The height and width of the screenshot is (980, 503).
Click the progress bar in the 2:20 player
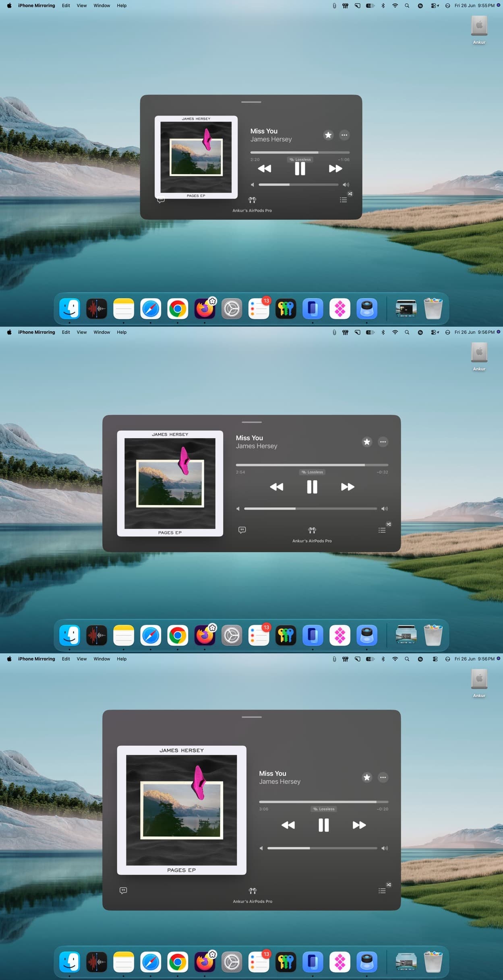[x=300, y=153]
